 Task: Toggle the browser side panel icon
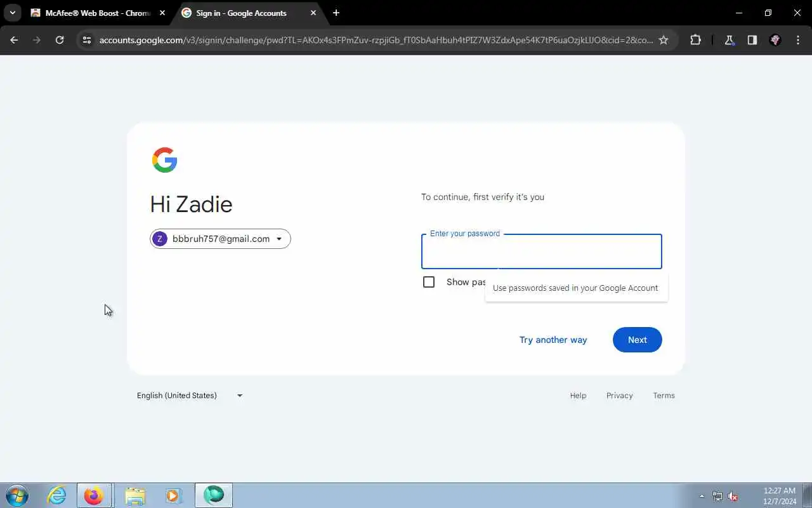752,40
